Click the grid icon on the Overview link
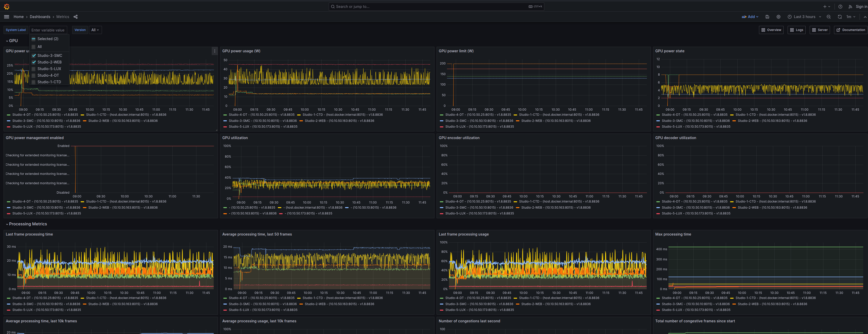Viewport: 868px width, 334px height. (x=763, y=30)
